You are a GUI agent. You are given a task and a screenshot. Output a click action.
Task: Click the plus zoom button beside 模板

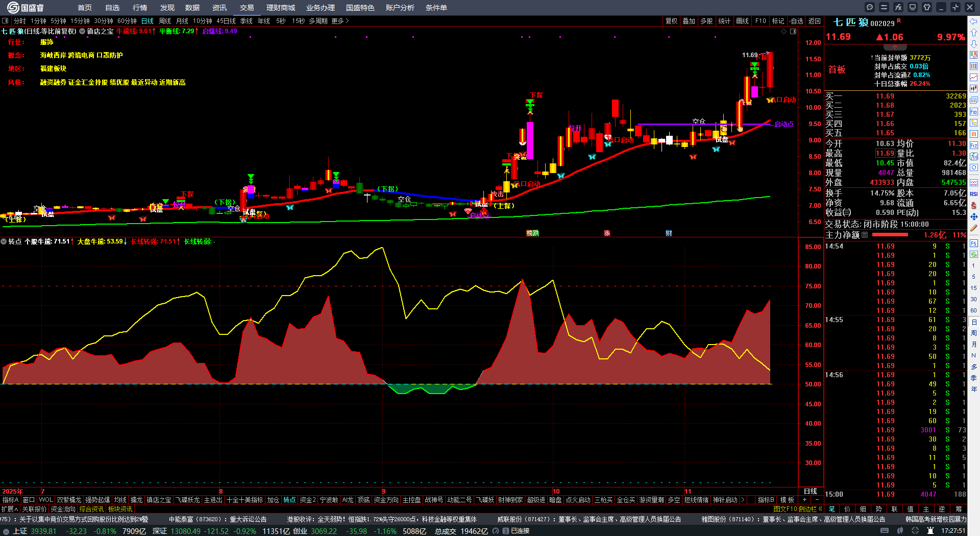click(805, 500)
